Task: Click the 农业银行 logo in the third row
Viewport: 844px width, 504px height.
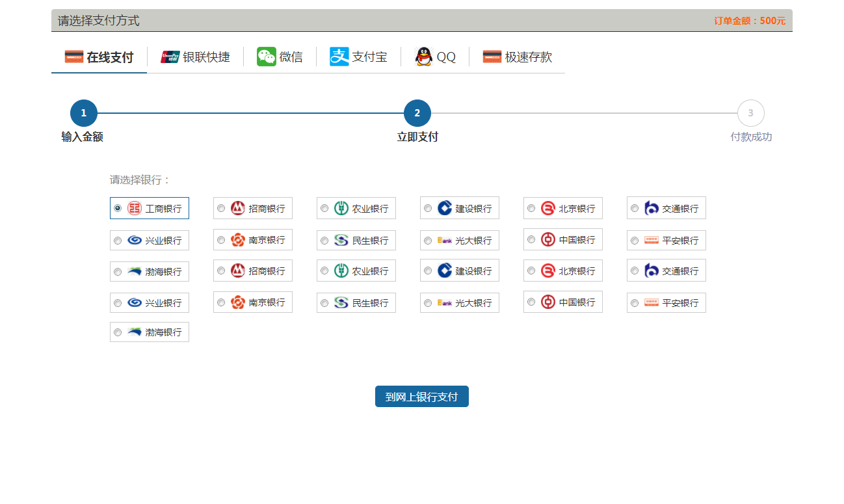Action: (x=341, y=271)
